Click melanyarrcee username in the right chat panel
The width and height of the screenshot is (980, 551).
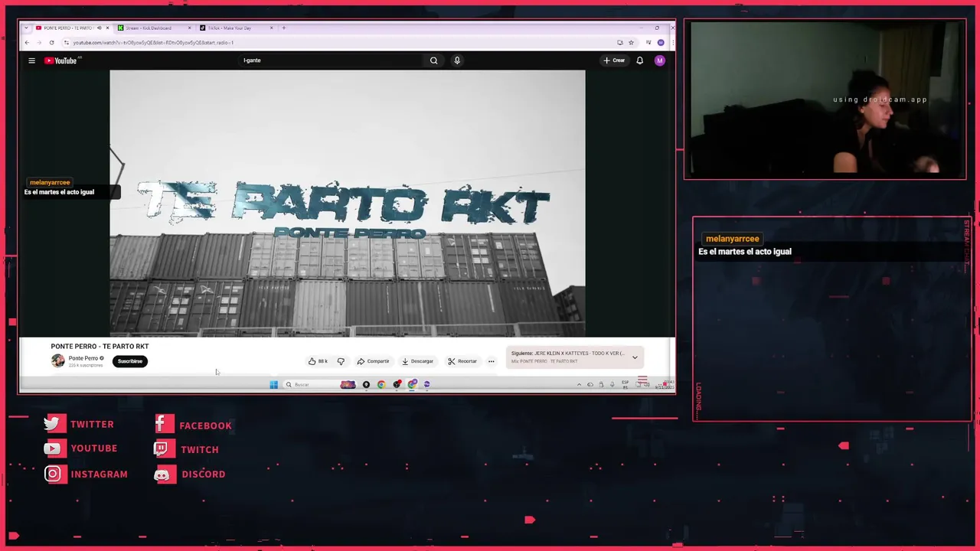click(733, 239)
